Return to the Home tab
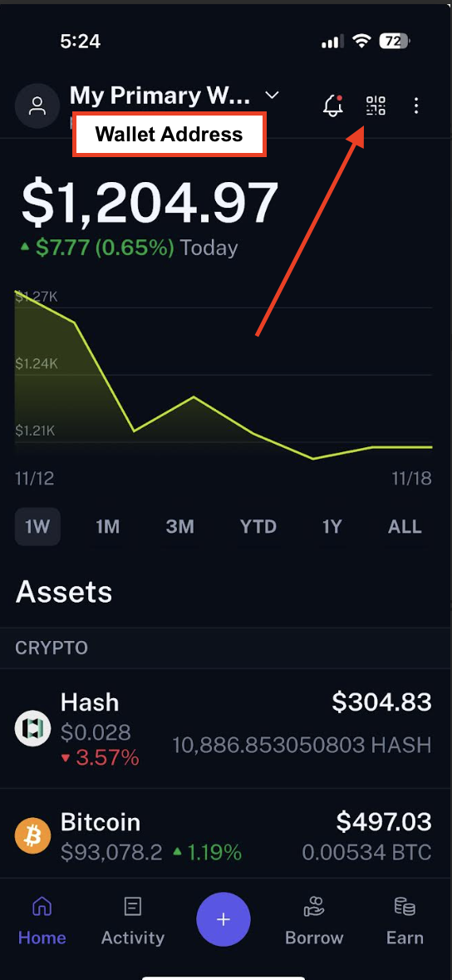452x980 pixels. pyautogui.click(x=42, y=921)
